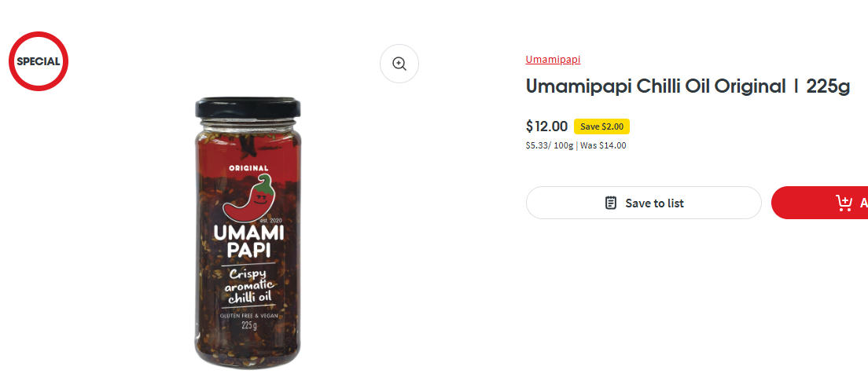Click the yellow Save $2.00 badge
This screenshot has height=392, width=868.
tap(601, 126)
